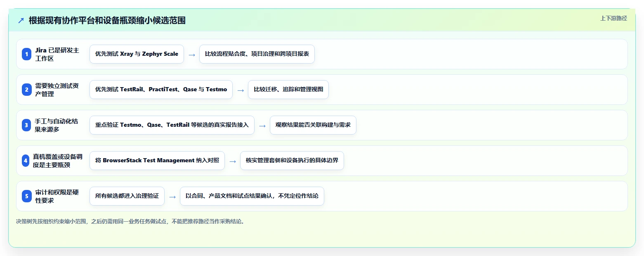
Task: Click the label Jira 已是研发主工作区
Action: click(x=57, y=54)
